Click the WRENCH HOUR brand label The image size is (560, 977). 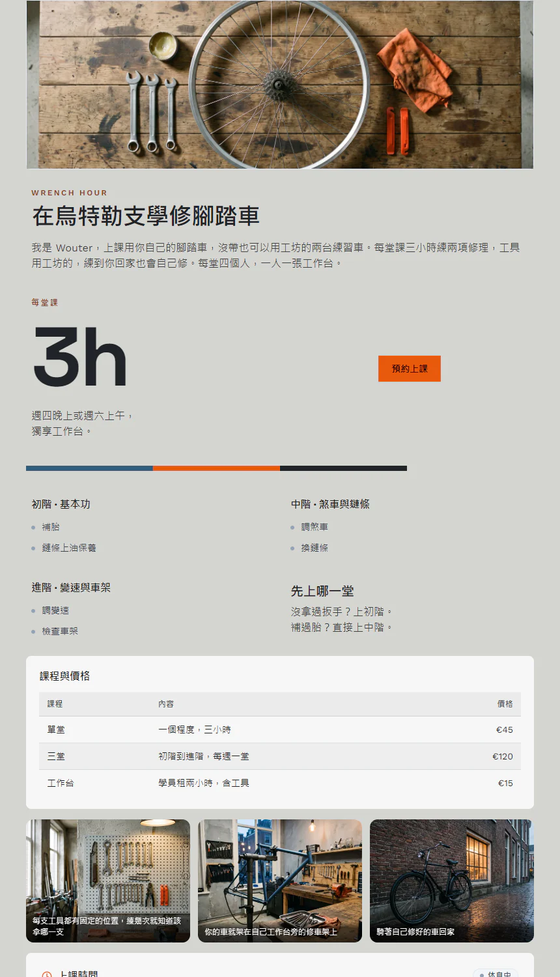pyautogui.click(x=70, y=193)
